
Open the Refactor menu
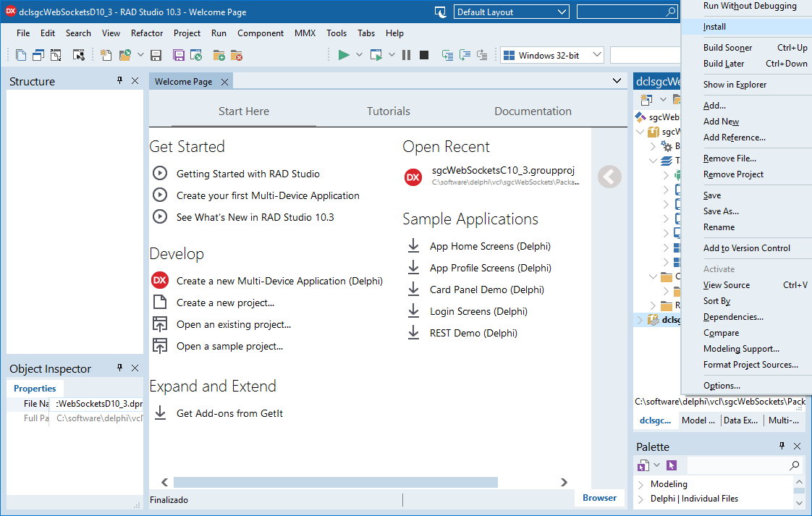pos(147,33)
